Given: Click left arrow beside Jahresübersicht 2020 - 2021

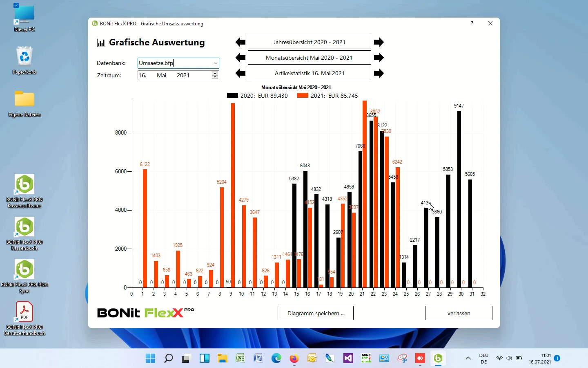Looking at the screenshot, I should point(241,42).
